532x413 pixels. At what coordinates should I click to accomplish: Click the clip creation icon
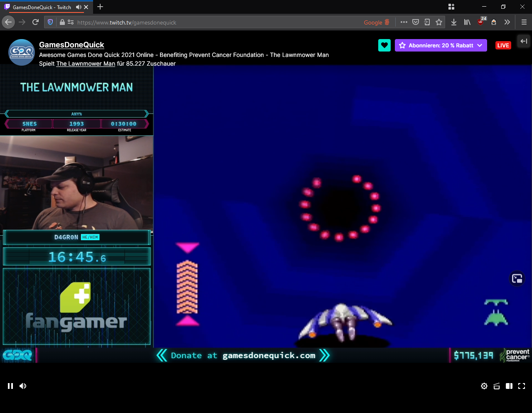pyautogui.click(x=497, y=386)
